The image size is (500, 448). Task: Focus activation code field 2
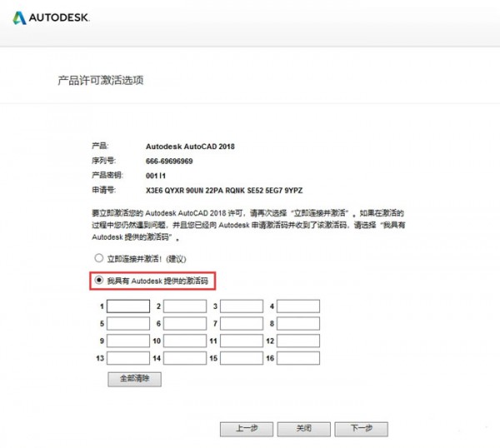click(185, 306)
